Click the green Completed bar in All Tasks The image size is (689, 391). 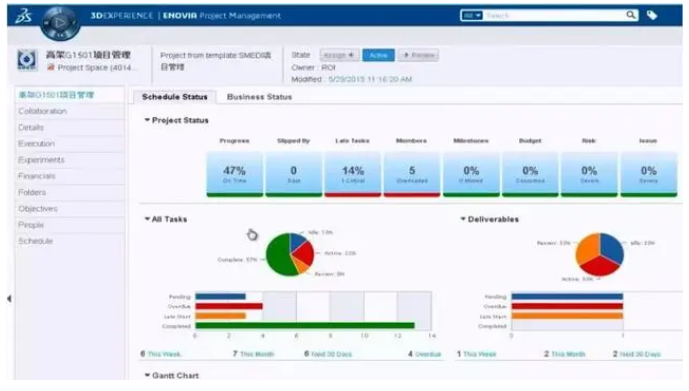[x=305, y=326]
